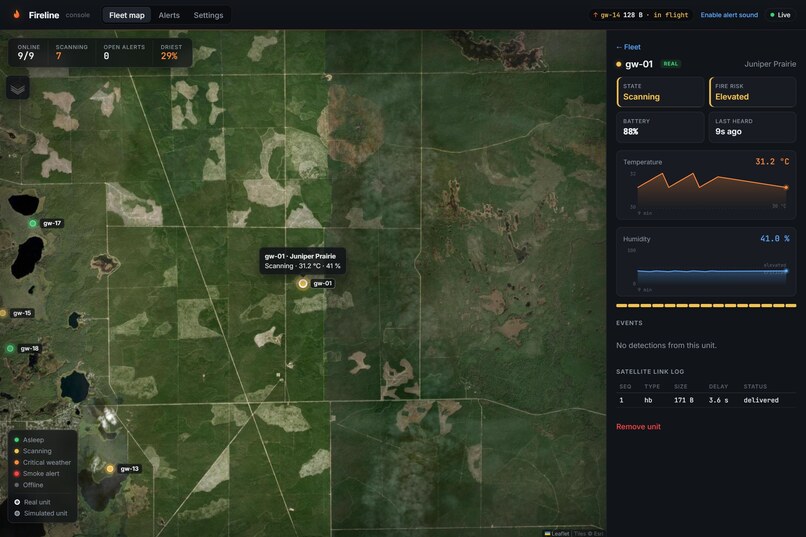Click the Online 9/9 stat
This screenshot has width=806, height=537.
pos(28,52)
